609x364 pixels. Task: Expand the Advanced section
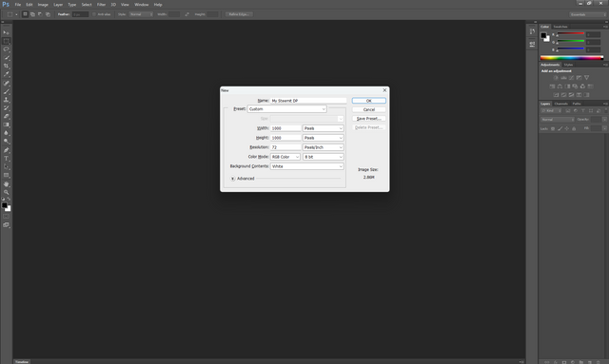[x=232, y=179]
